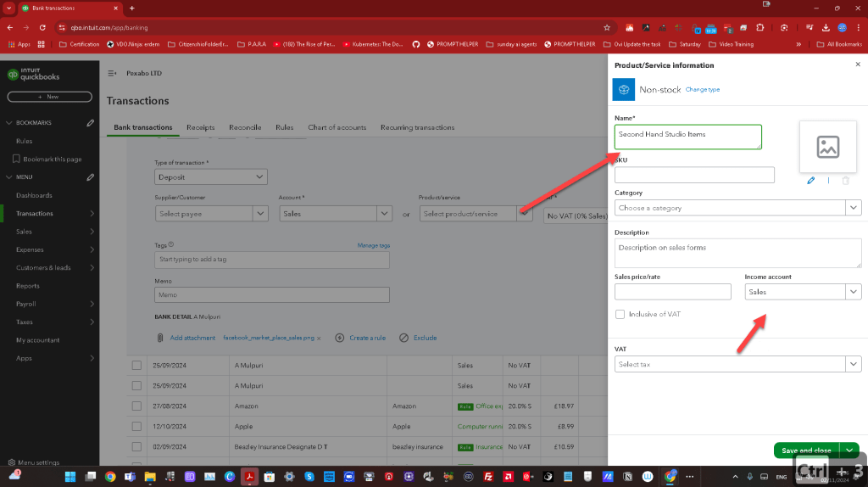Select checkbox for second A Mulpuri row
Screen dimensions: 868x487
coord(136,385)
